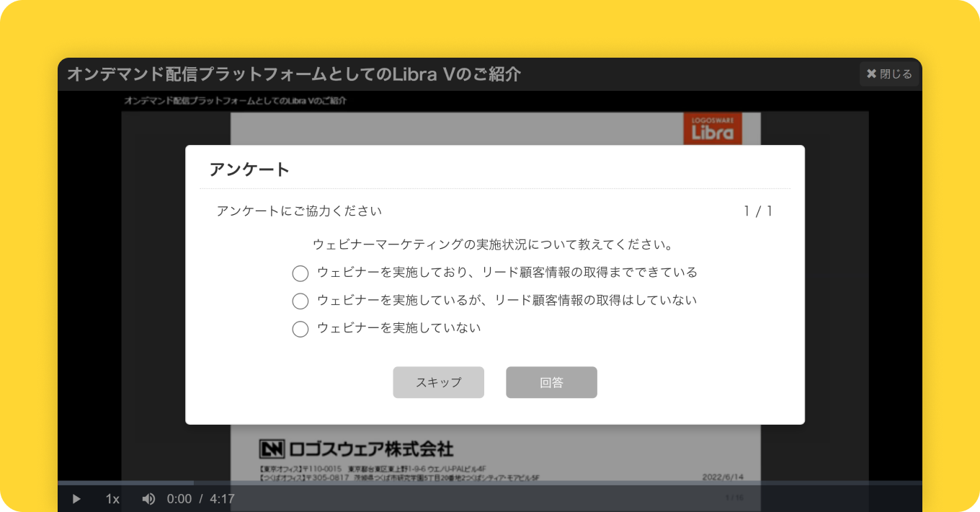Click the 0:00 / 4:17 time display
The width and height of the screenshot is (980, 512).
pyautogui.click(x=201, y=499)
